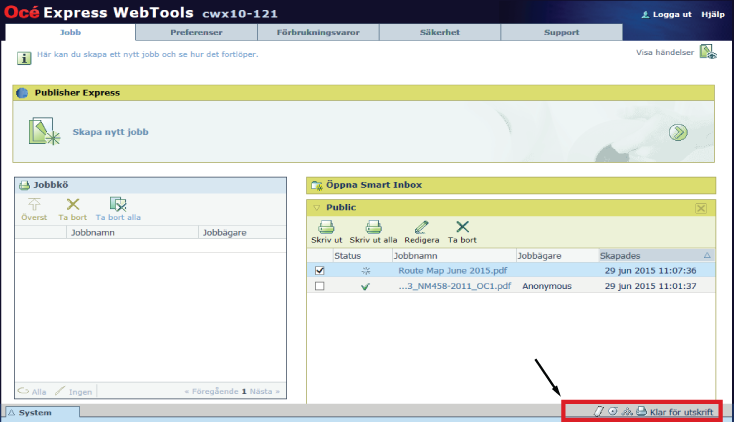Click the green checkmark status icon
Image resolution: width=734 pixels, height=422 pixels.
coord(365,286)
